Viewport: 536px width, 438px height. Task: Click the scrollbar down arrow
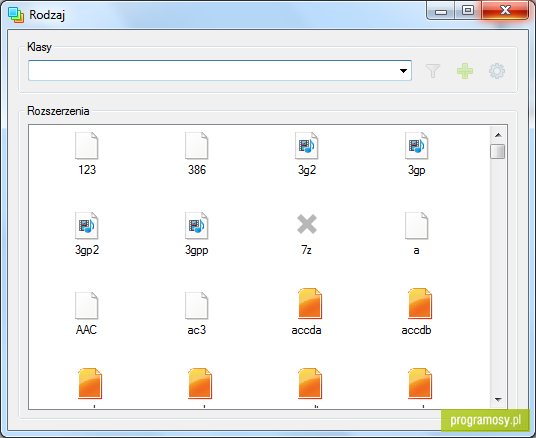[498, 399]
